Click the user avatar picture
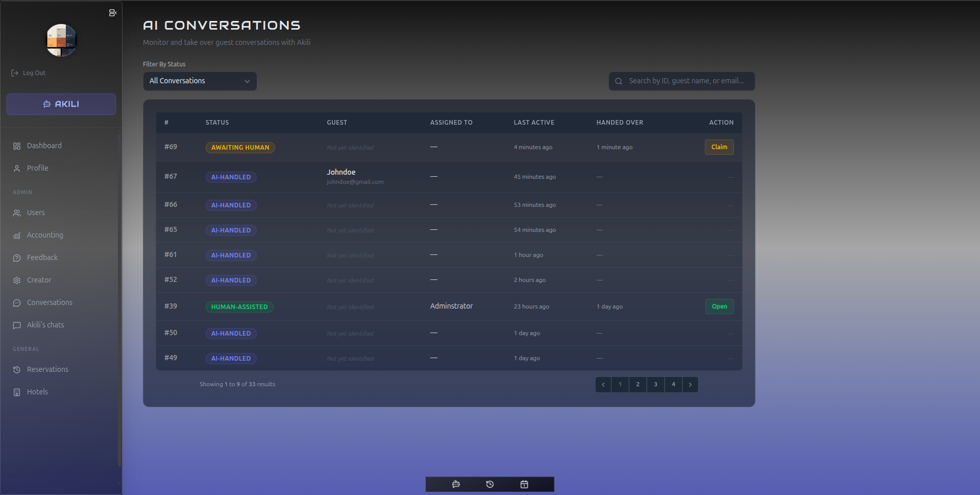980x495 pixels. point(61,40)
